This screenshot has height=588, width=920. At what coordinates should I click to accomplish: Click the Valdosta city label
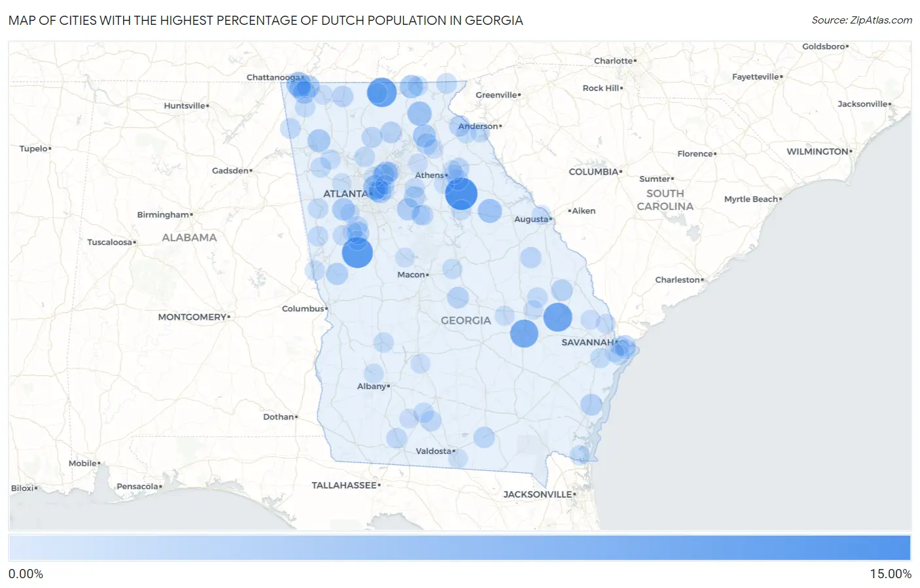coord(434,451)
